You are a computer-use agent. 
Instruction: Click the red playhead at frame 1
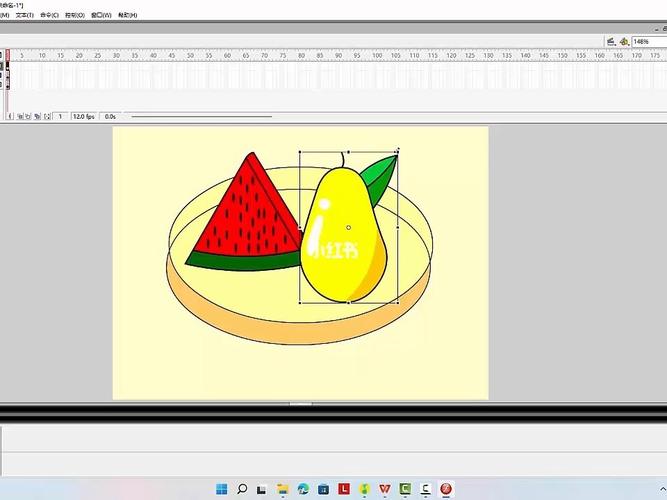(8, 54)
